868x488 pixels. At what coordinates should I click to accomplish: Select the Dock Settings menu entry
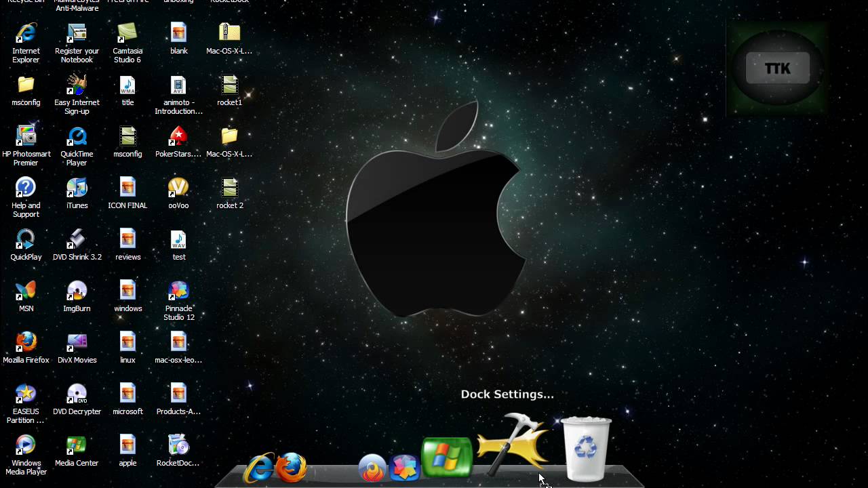pos(507,394)
